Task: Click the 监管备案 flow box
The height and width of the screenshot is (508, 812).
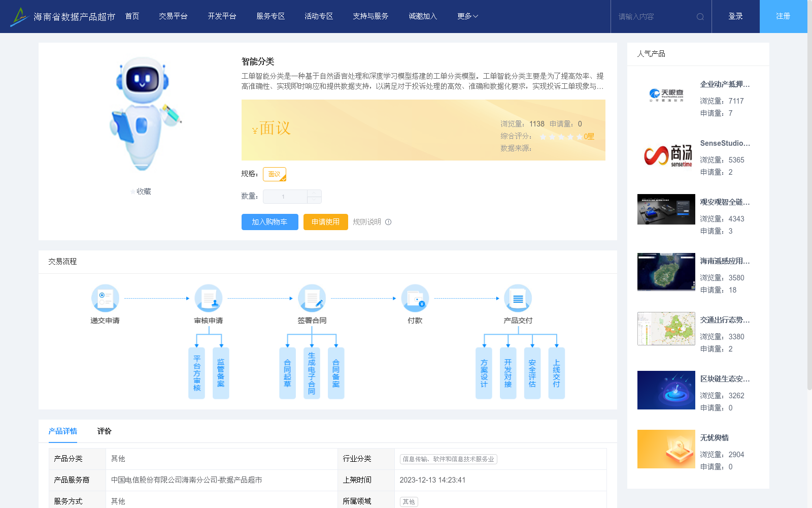Action: click(x=221, y=373)
